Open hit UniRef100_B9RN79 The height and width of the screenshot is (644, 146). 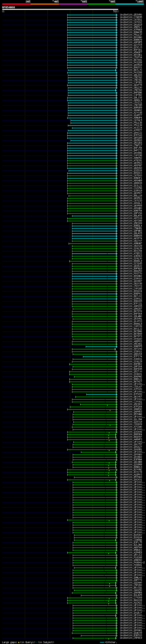coord(131,40)
